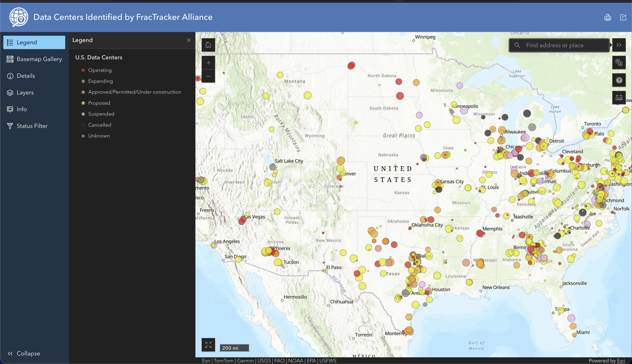632x364 pixels.
Task: Click the share icon in header
Action: [x=623, y=17]
